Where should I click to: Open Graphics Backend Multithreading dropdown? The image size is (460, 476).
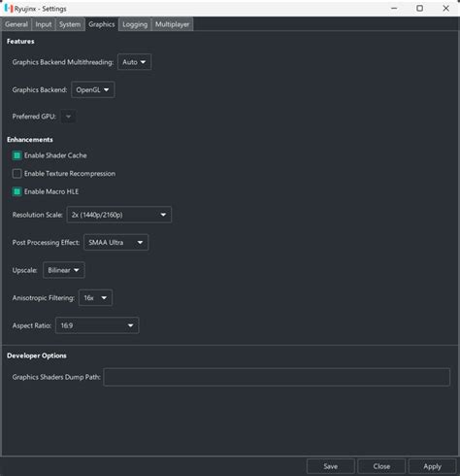134,62
